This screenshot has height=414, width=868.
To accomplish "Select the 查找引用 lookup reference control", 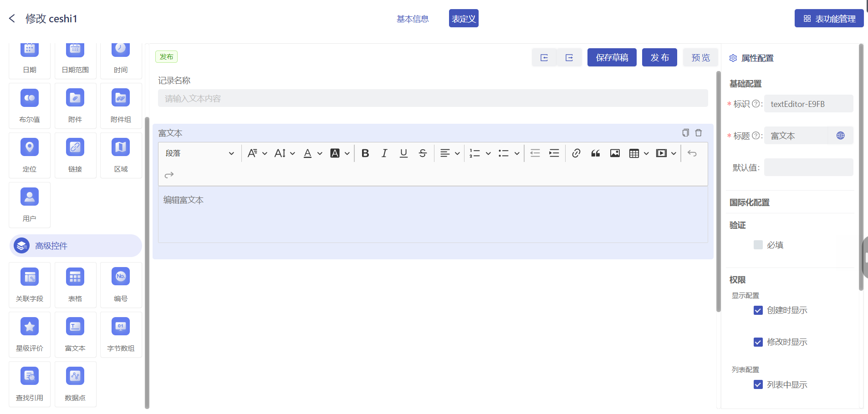I will (x=30, y=384).
